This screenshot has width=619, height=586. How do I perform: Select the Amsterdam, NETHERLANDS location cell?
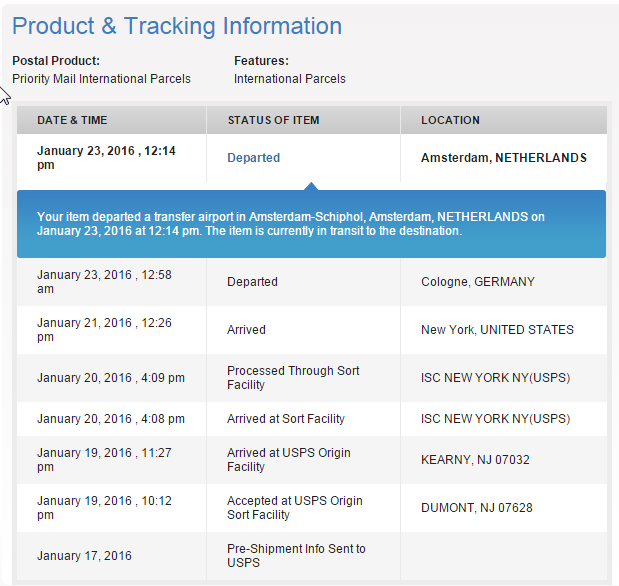(504, 158)
